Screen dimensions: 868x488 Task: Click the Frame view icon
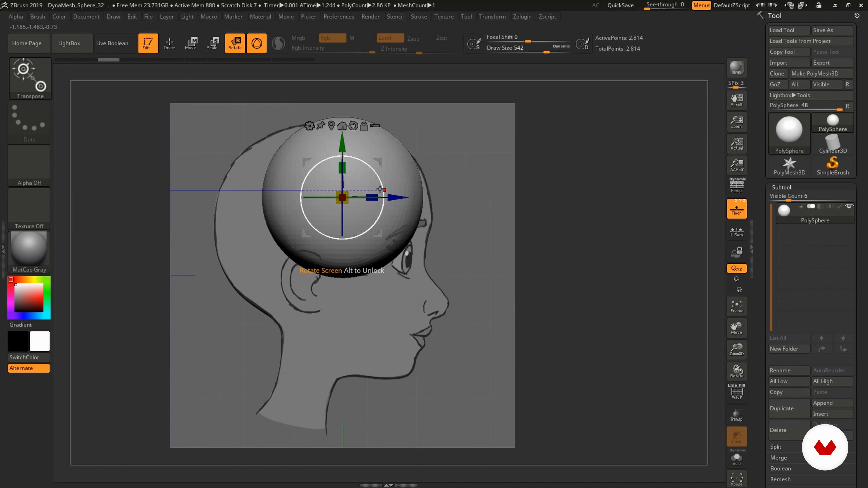pos(737,307)
